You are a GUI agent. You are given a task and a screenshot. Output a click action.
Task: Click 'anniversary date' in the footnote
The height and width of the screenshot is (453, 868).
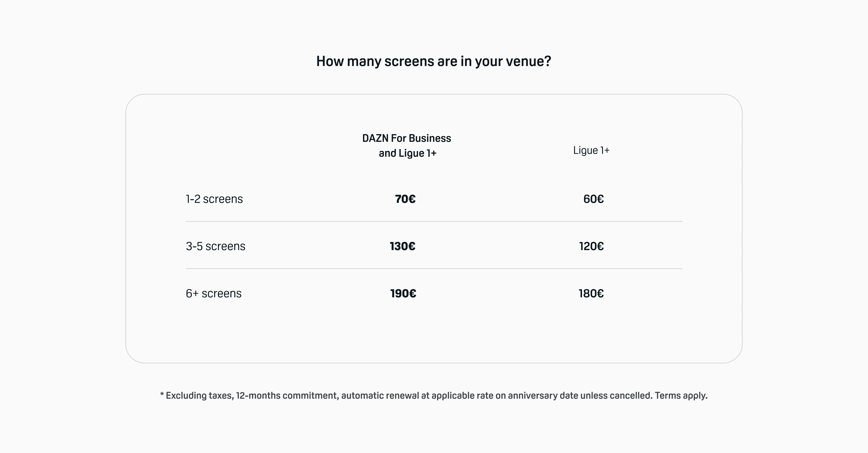click(543, 395)
